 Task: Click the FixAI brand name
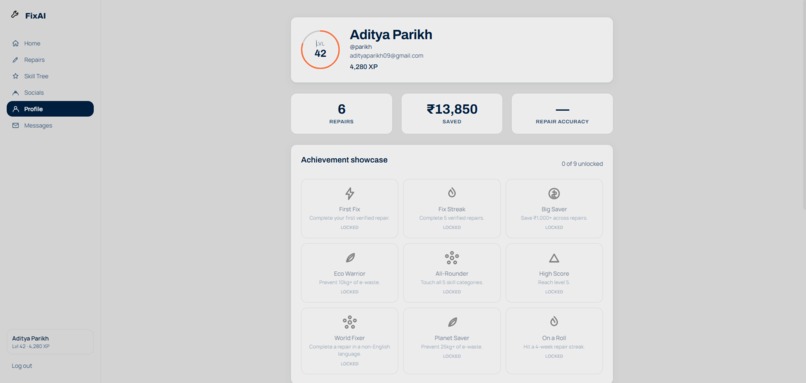(x=36, y=16)
